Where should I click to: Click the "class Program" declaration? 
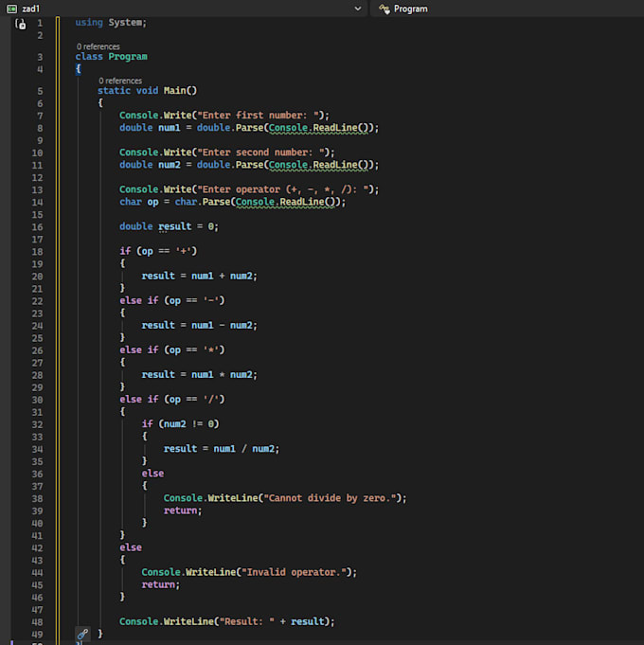pos(111,57)
